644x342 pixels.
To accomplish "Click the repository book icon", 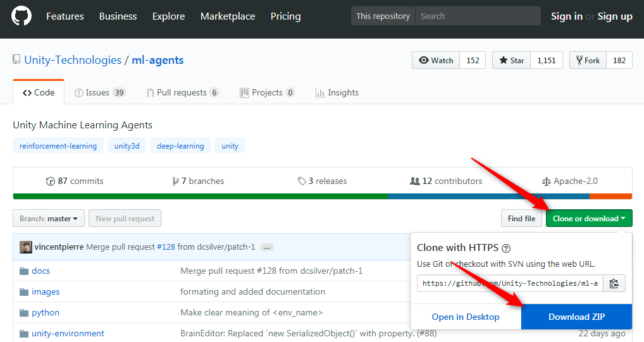I will (16, 60).
